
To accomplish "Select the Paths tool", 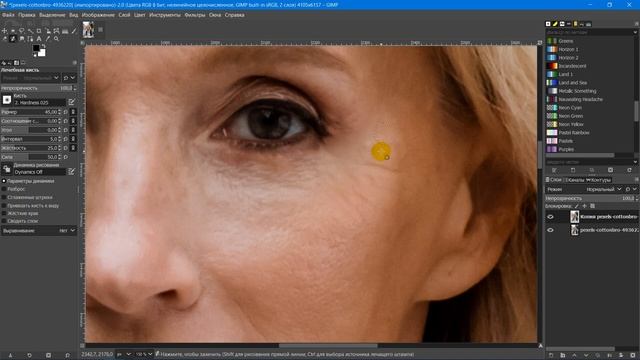I will tap(30, 39).
